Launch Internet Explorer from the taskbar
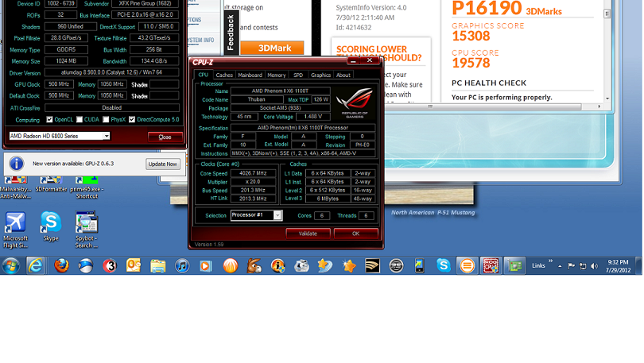The height and width of the screenshot is (363, 644). [x=36, y=266]
